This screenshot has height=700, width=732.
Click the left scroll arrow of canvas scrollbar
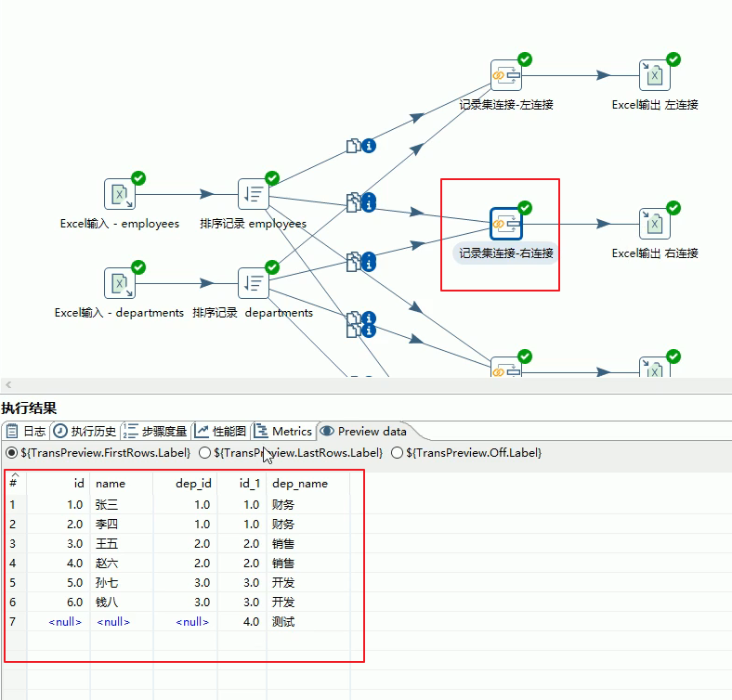[x=8, y=384]
